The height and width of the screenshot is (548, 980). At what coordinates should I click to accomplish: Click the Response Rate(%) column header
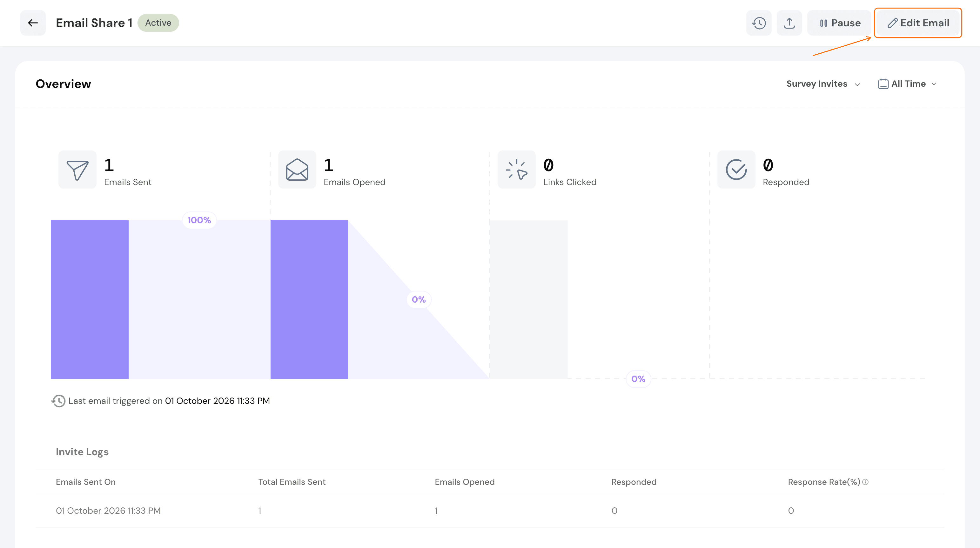[x=824, y=482]
